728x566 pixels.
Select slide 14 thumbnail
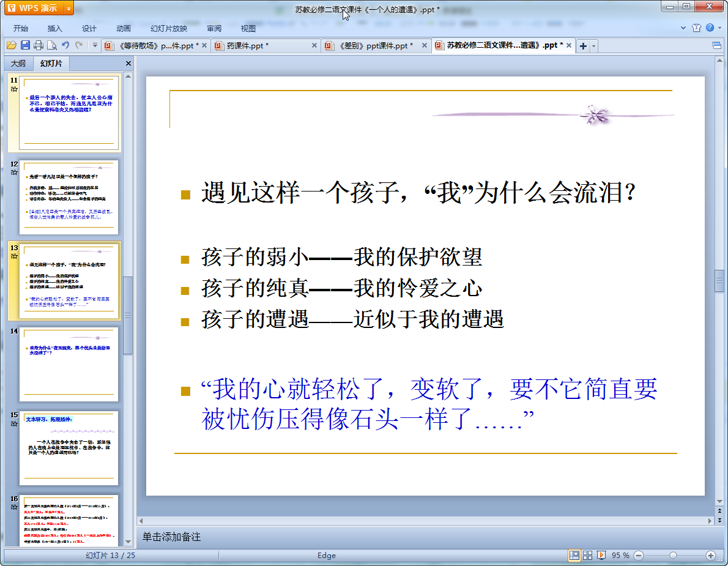(x=69, y=364)
